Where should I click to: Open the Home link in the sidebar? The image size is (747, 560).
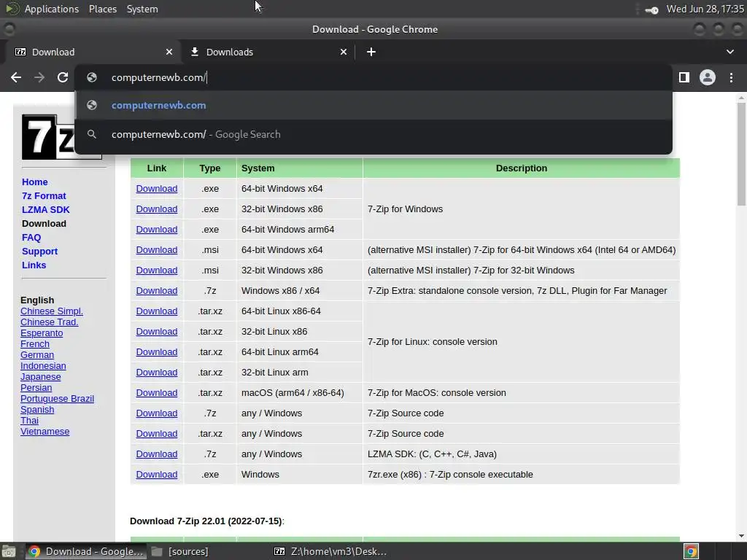pos(35,182)
